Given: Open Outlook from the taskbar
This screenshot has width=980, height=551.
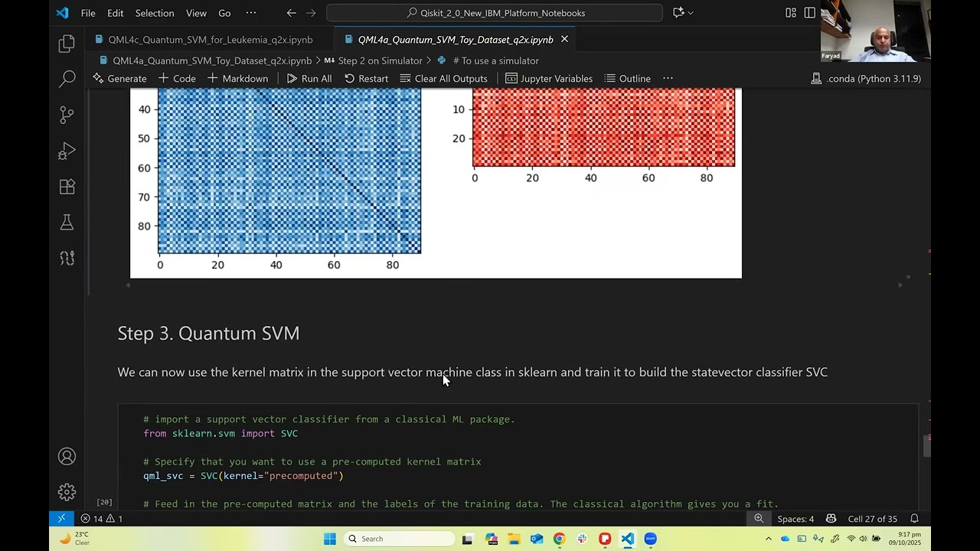Looking at the screenshot, I should pos(537,539).
